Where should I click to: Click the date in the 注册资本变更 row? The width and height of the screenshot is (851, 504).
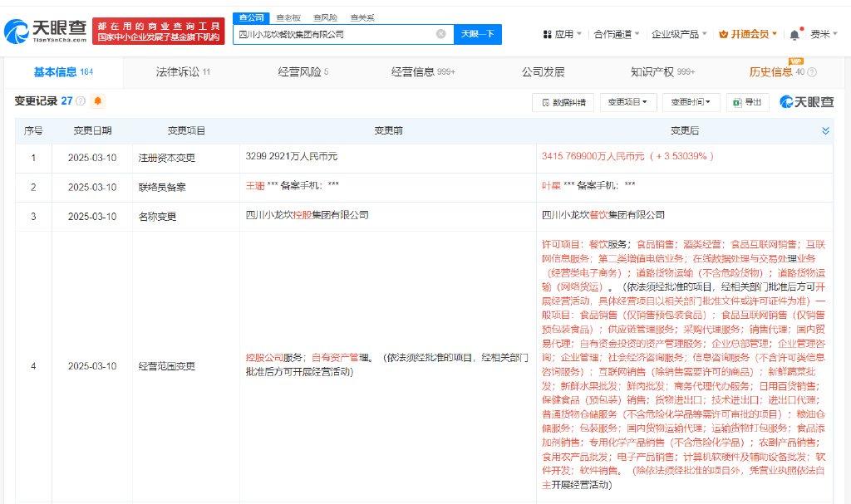(92, 158)
